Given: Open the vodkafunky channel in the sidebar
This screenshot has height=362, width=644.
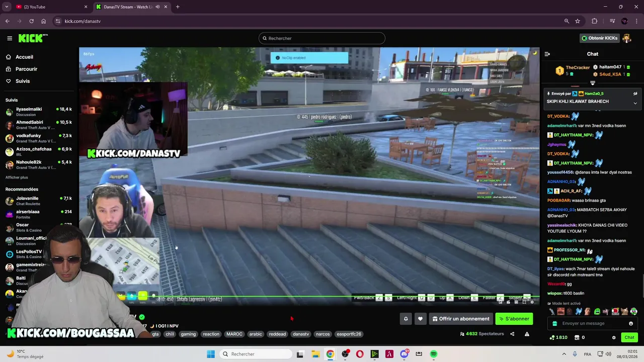Looking at the screenshot, I should [38, 138].
